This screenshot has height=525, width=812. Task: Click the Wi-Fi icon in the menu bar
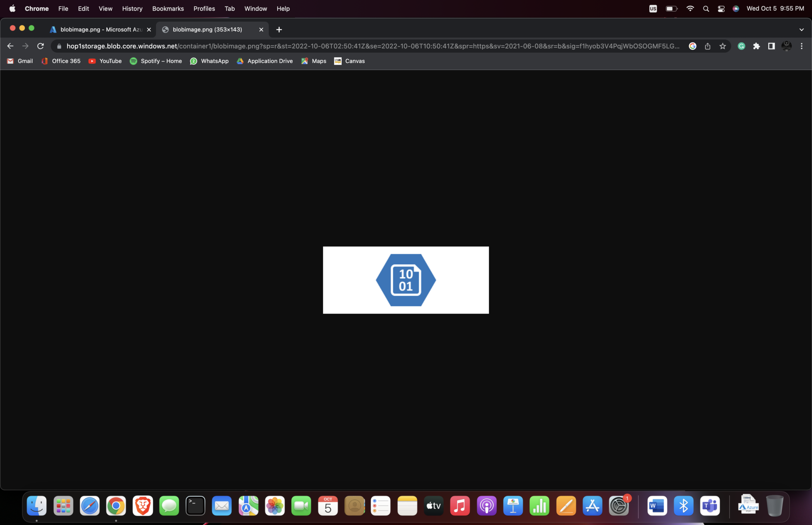(691, 8)
